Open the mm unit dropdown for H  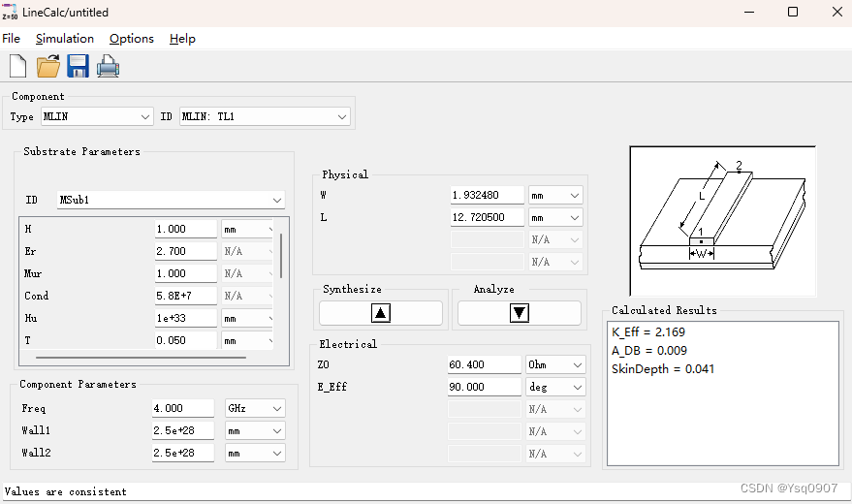[x=247, y=229]
